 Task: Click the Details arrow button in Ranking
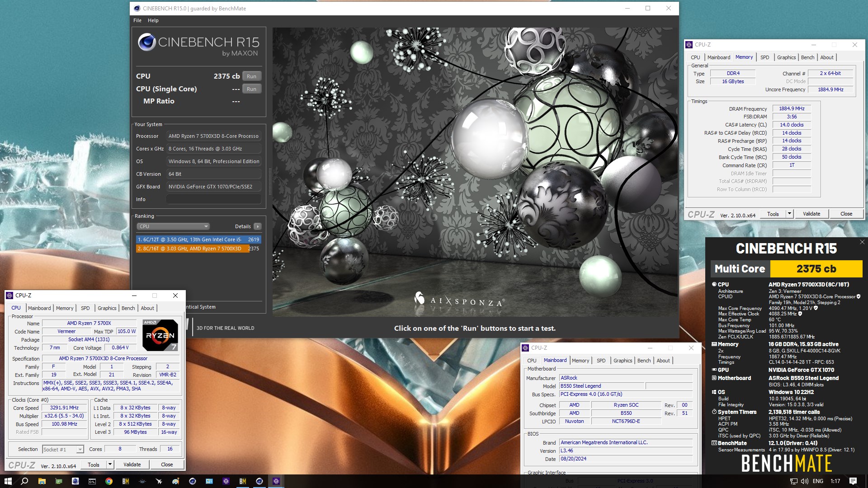pos(258,226)
